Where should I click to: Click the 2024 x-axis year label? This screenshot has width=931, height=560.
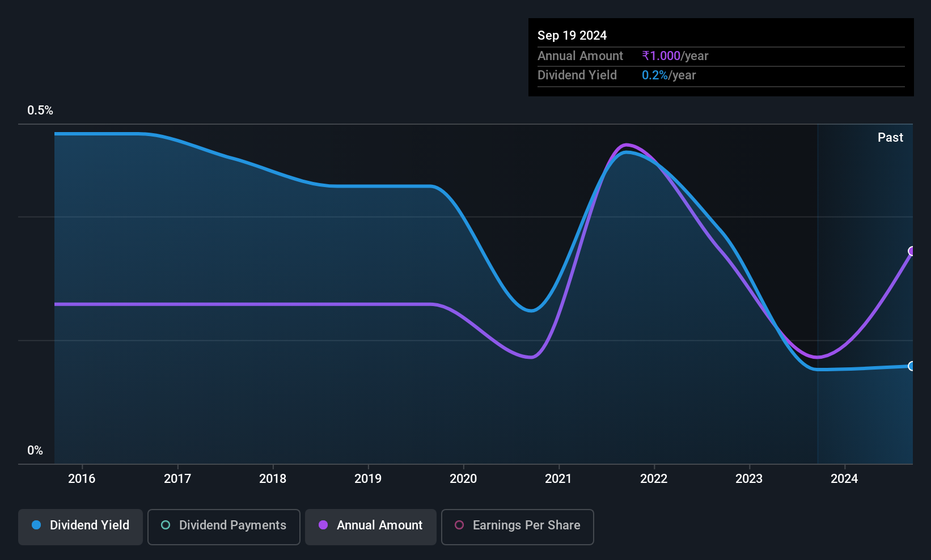[844, 479]
